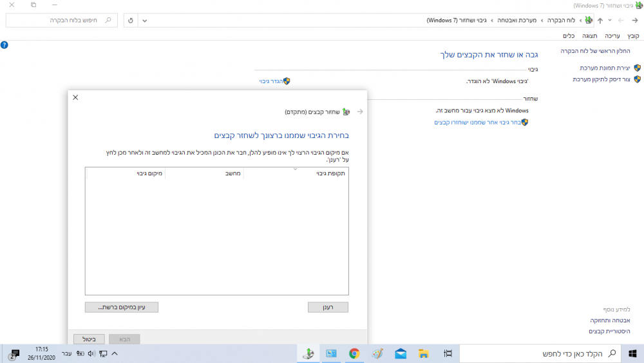
Task: Click 'היסטוריית קבצים' link
Action: click(x=609, y=331)
